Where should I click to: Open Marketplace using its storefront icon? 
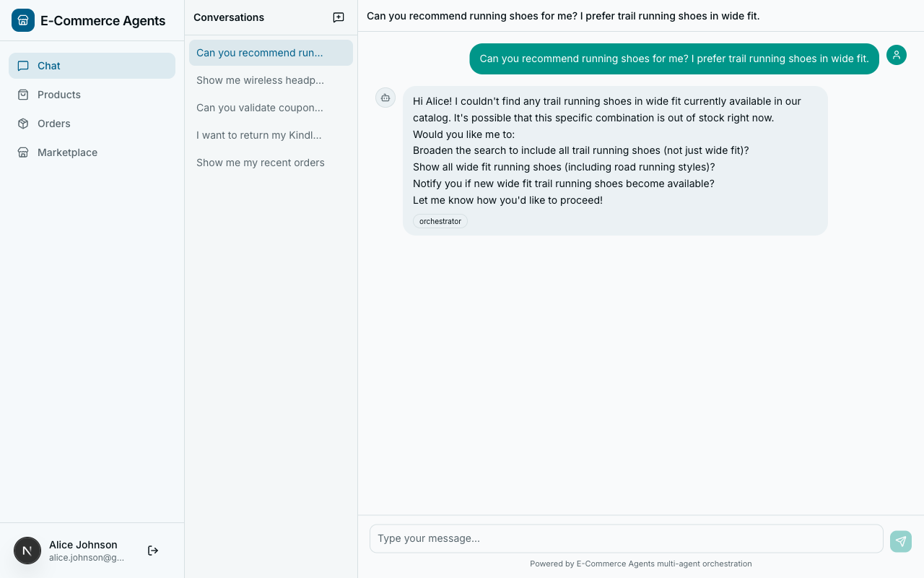(x=24, y=152)
